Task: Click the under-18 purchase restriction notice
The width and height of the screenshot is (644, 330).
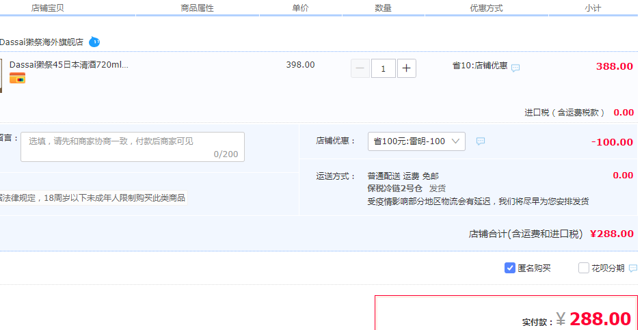Action: click(x=93, y=198)
